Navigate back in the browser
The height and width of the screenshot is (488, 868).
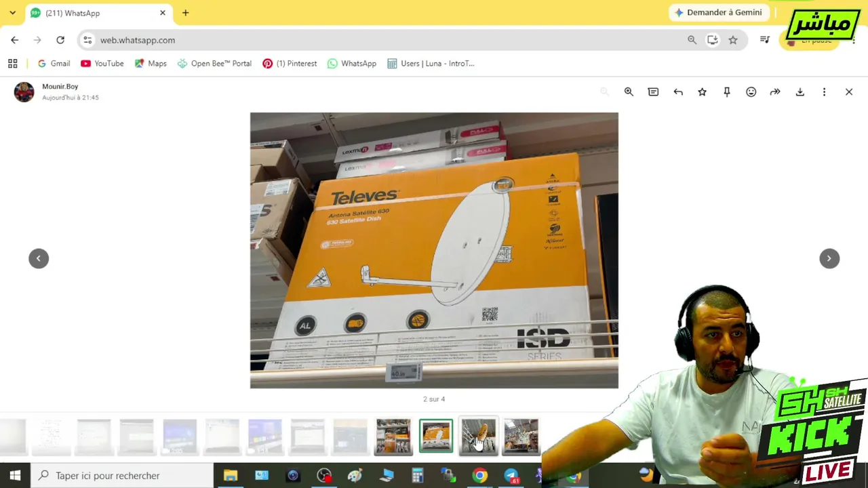tap(15, 40)
